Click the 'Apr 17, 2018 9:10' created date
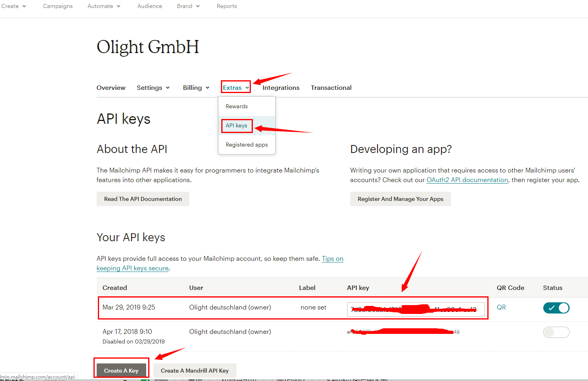The height and width of the screenshot is (381, 588). tap(127, 331)
